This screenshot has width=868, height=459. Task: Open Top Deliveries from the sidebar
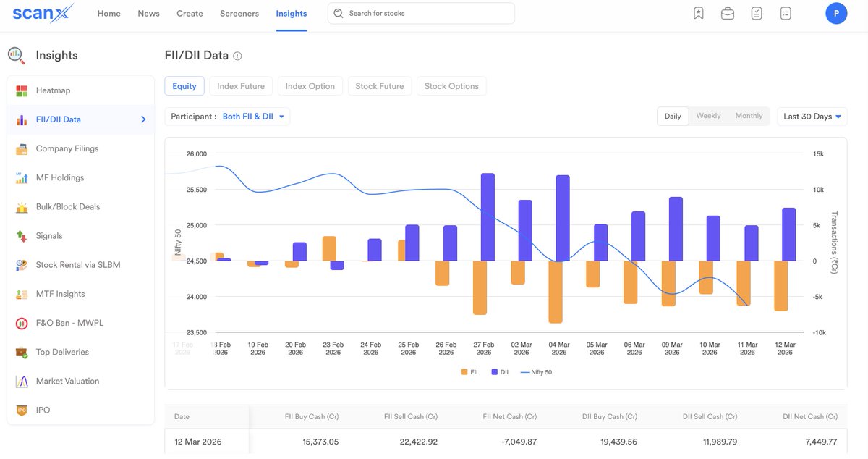pyautogui.click(x=81, y=352)
